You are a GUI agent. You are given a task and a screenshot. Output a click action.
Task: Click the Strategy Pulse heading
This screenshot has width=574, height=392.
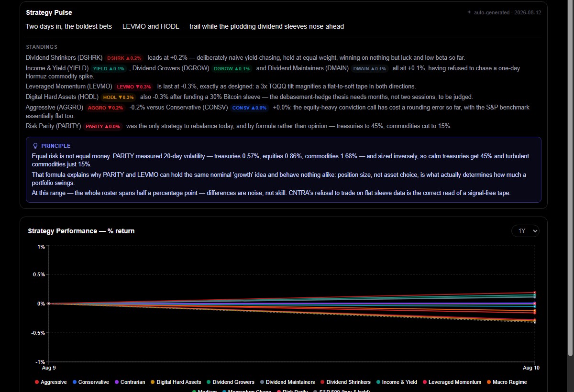[x=49, y=12]
